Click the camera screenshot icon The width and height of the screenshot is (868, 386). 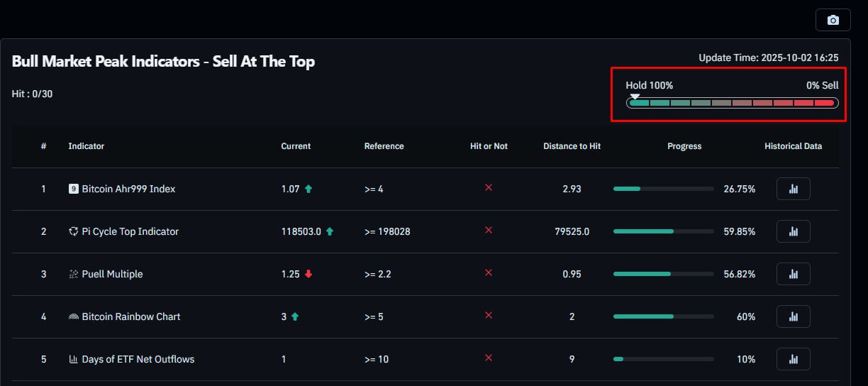(x=833, y=20)
